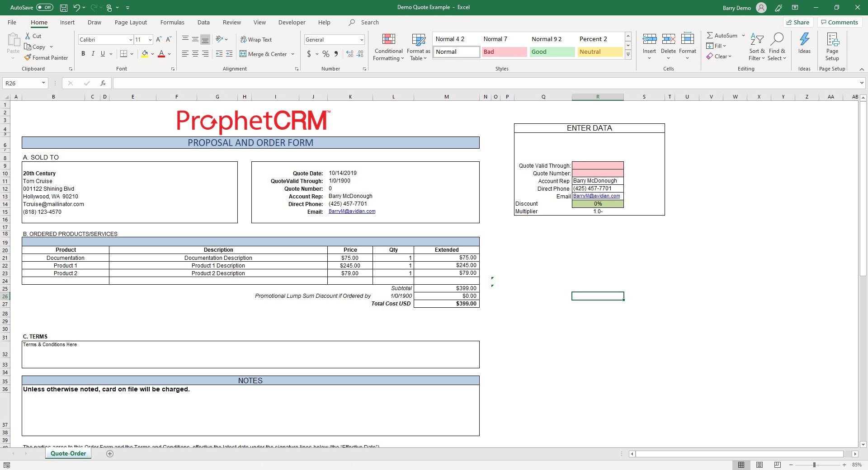The image size is (868, 470).
Task: Click Insert cells icon
Action: tap(649, 40)
